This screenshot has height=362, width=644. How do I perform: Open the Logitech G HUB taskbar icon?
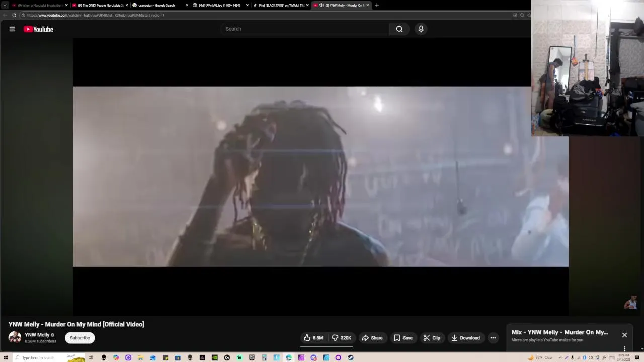point(227,358)
